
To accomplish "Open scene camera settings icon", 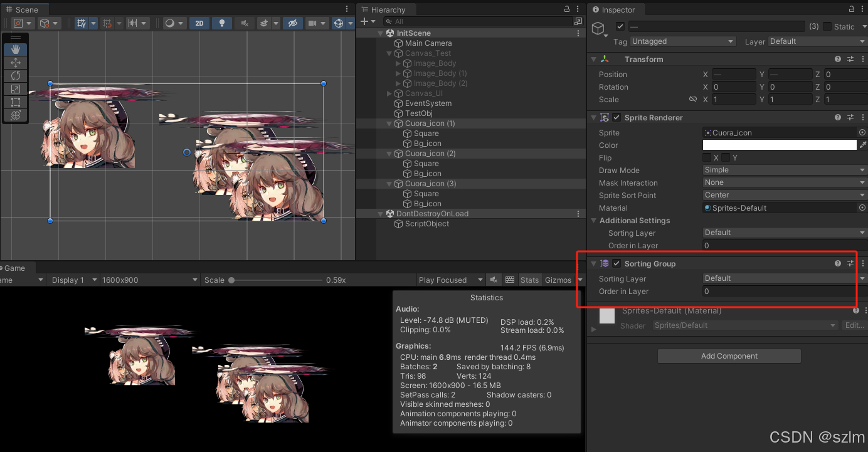I will click(317, 23).
